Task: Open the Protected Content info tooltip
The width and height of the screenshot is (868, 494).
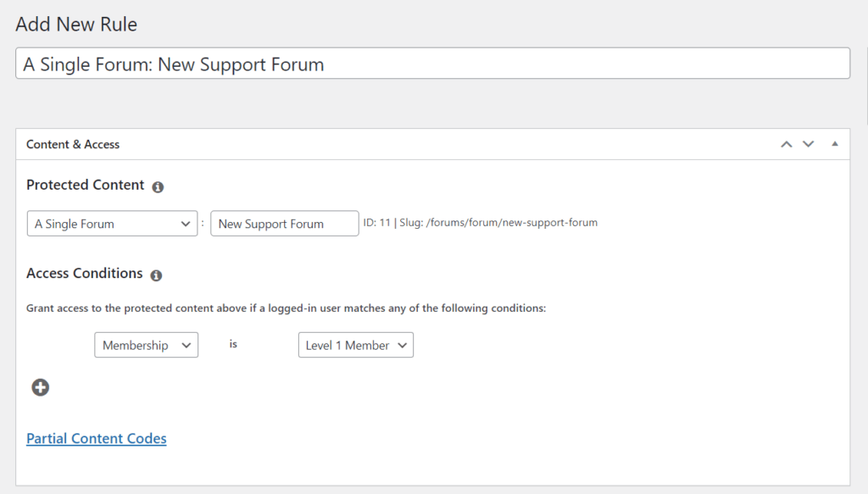Action: click(158, 186)
